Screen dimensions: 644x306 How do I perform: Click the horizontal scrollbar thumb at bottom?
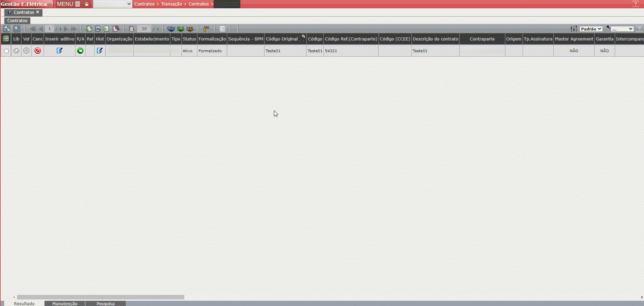pos(100,297)
